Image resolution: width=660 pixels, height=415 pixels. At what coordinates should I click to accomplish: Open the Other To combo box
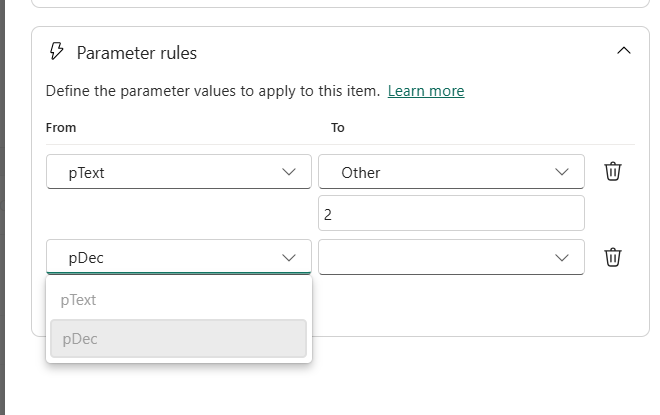click(x=450, y=172)
